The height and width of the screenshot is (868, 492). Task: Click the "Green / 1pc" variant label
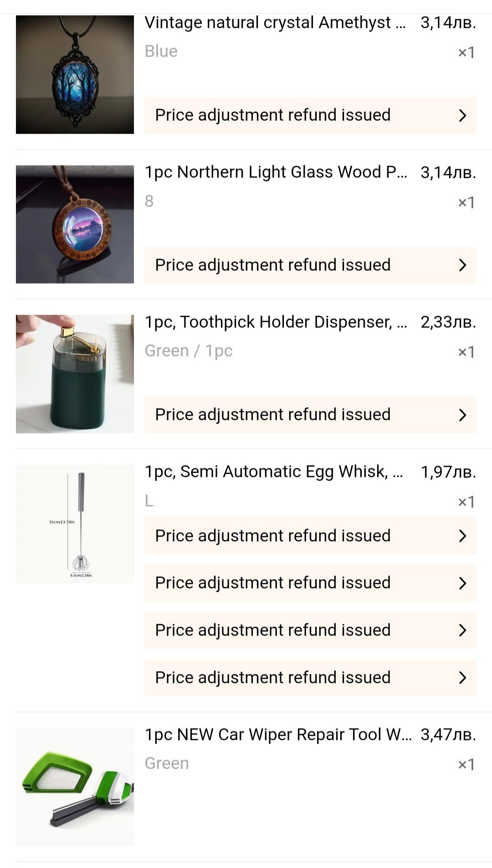189,351
